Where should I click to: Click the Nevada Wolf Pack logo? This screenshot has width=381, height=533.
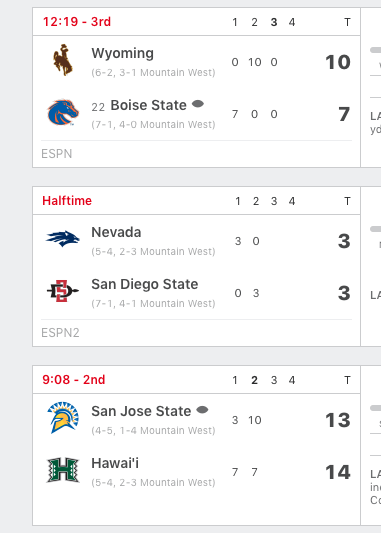pos(63,239)
